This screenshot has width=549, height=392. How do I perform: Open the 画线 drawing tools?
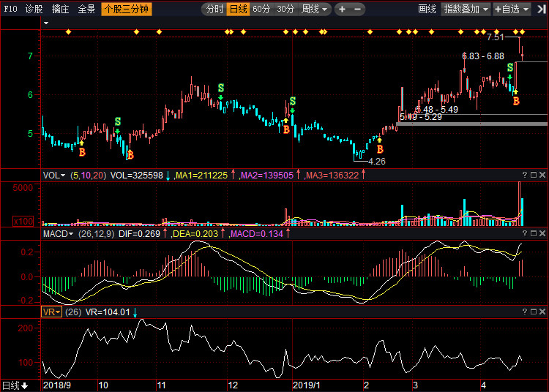pos(427,9)
